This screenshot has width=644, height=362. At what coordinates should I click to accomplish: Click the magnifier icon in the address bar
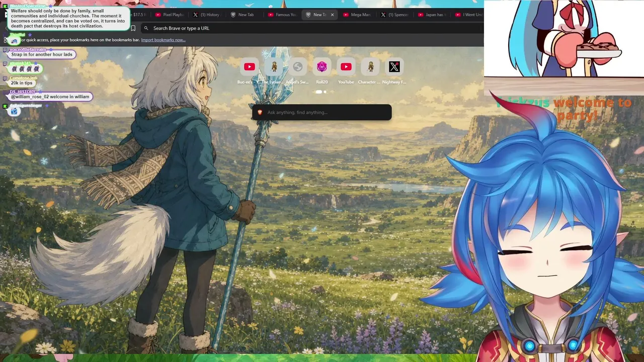pos(146,28)
